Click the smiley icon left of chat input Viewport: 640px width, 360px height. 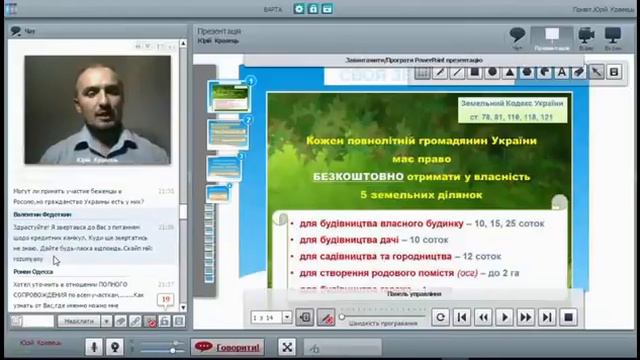[x=16, y=322]
